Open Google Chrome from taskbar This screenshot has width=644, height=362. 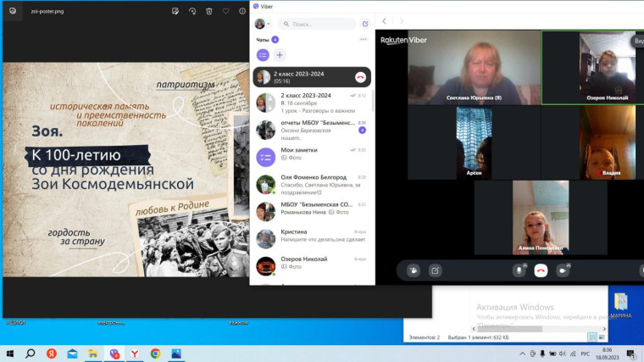pyautogui.click(x=155, y=354)
